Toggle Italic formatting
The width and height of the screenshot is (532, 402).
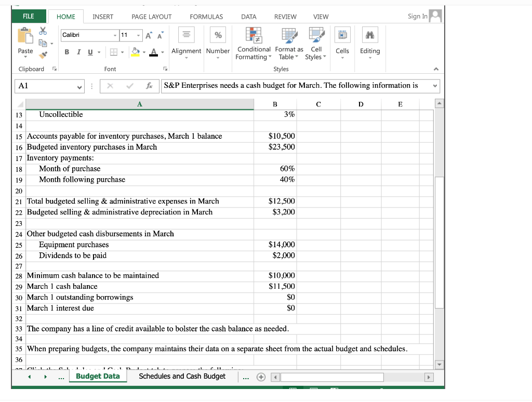pyautogui.click(x=79, y=52)
